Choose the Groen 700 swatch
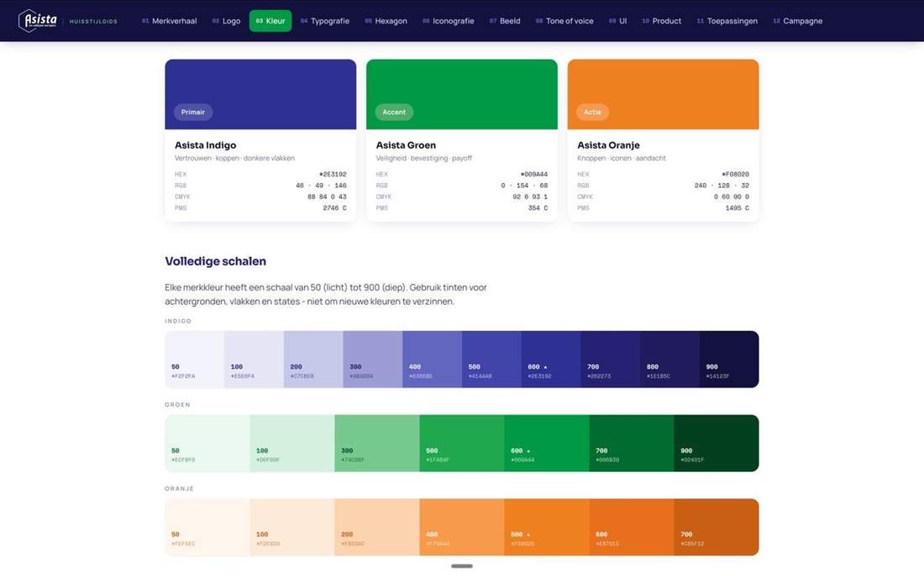 coord(632,442)
